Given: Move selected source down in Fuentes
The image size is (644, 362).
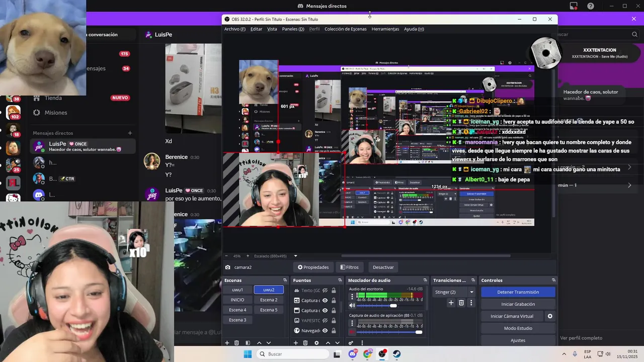Looking at the screenshot, I should tap(337, 343).
